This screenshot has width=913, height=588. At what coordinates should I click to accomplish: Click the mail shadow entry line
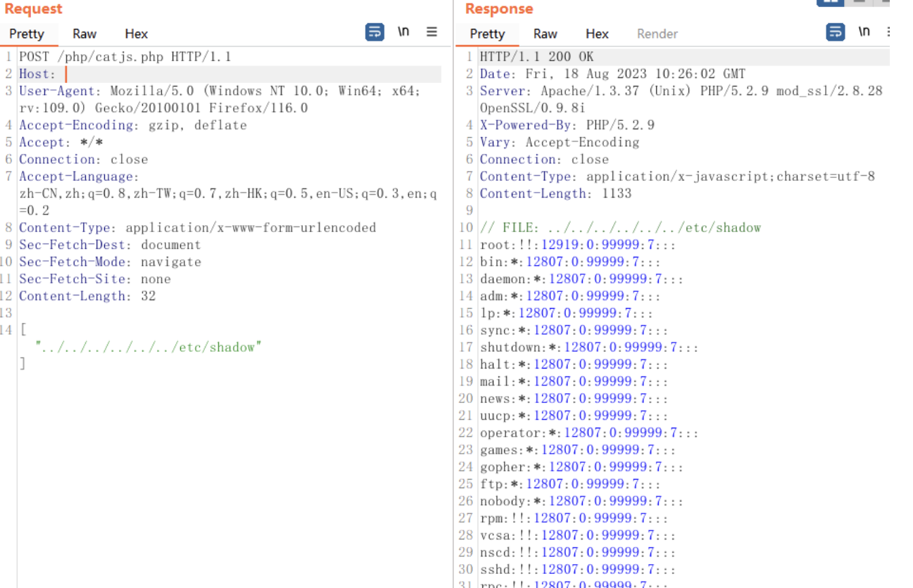coord(574,381)
